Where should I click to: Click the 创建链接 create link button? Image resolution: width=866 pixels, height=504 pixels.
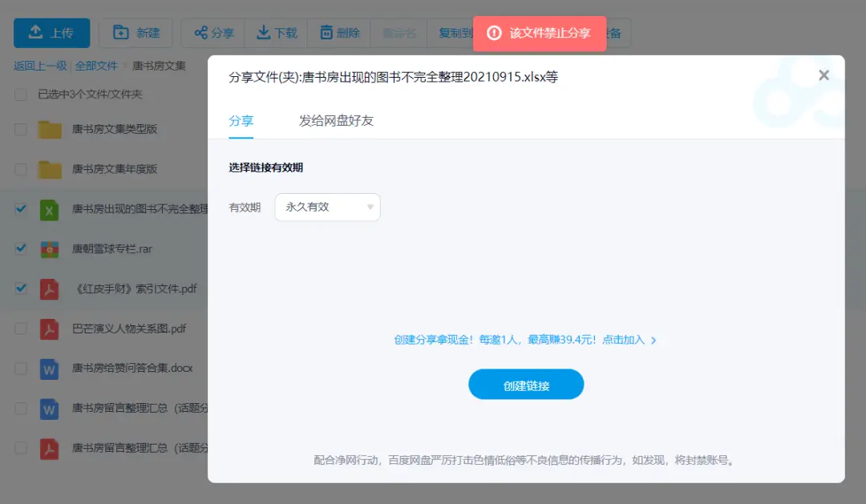pos(526,385)
